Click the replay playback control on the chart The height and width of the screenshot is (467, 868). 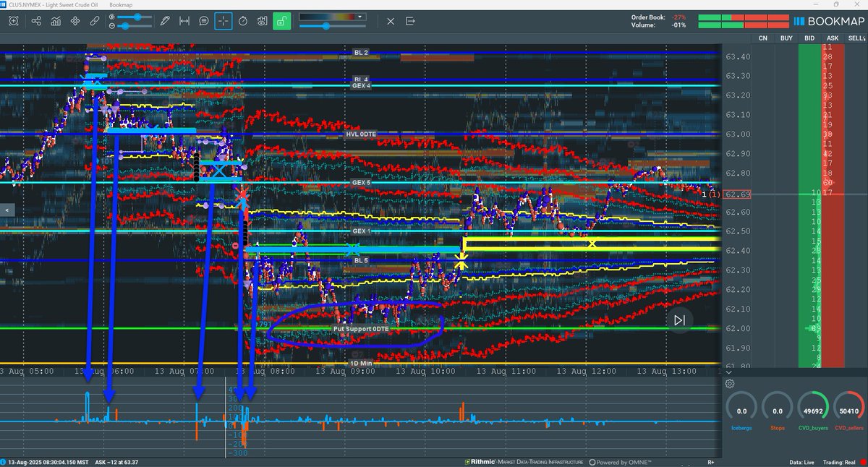pos(678,320)
